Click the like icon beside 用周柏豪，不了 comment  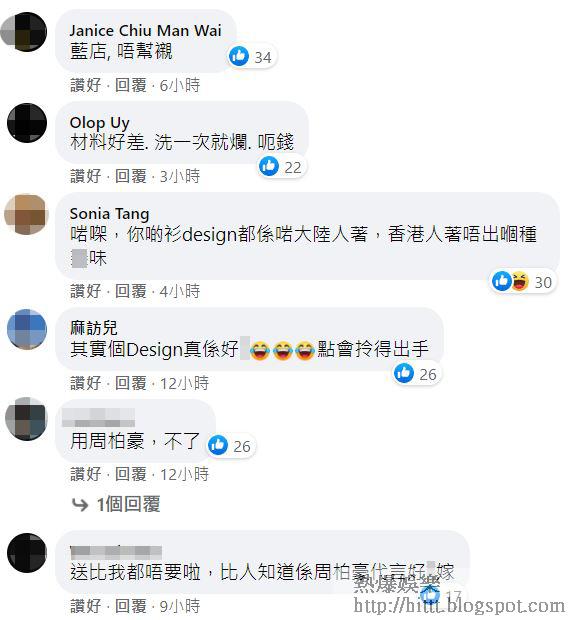(x=218, y=445)
